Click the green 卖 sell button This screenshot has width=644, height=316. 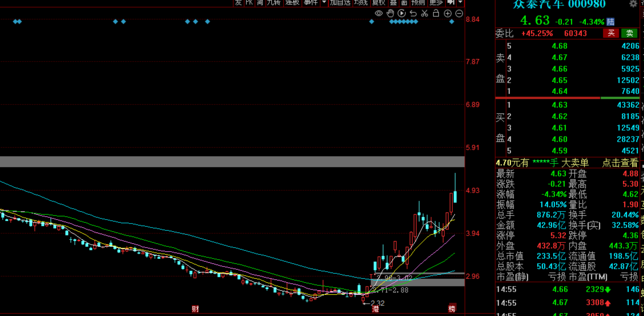pyautogui.click(x=630, y=33)
